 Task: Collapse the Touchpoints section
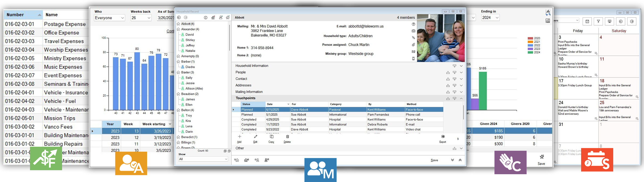click(461, 99)
